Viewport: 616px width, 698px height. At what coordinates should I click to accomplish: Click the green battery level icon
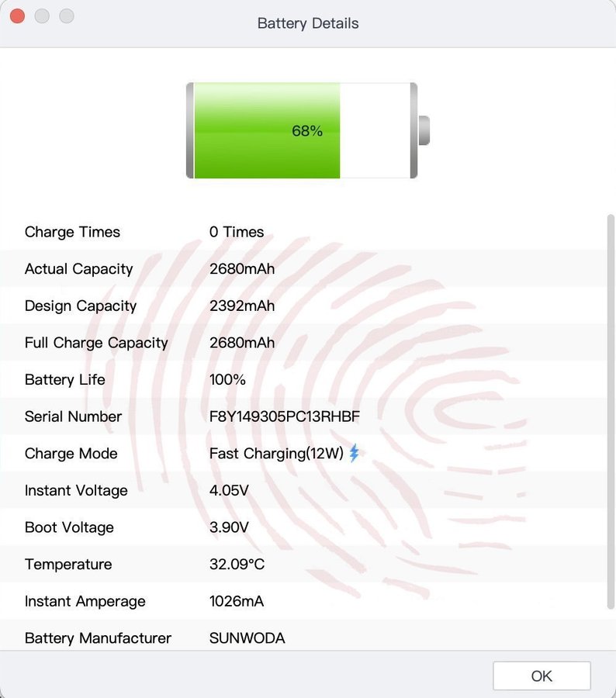[266, 130]
